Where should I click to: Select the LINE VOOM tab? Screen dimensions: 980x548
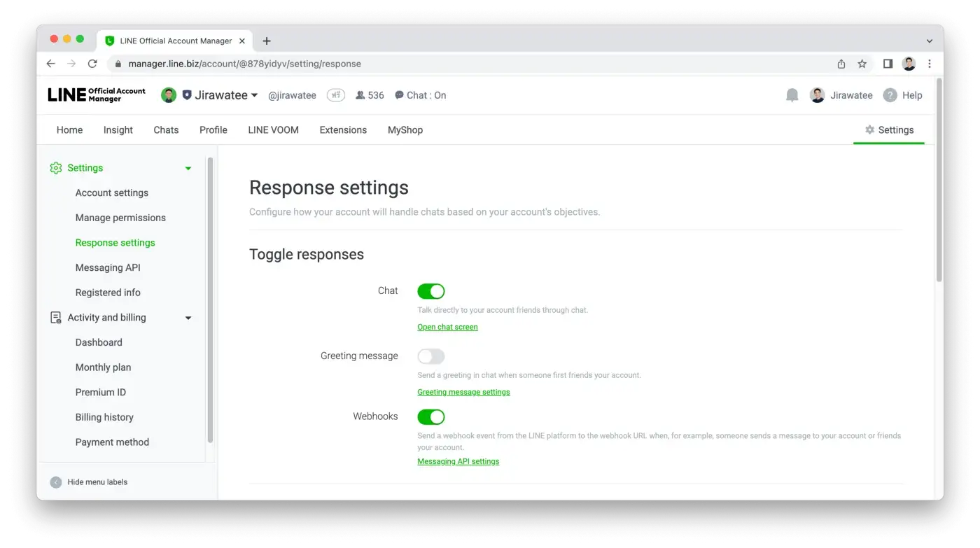(273, 129)
